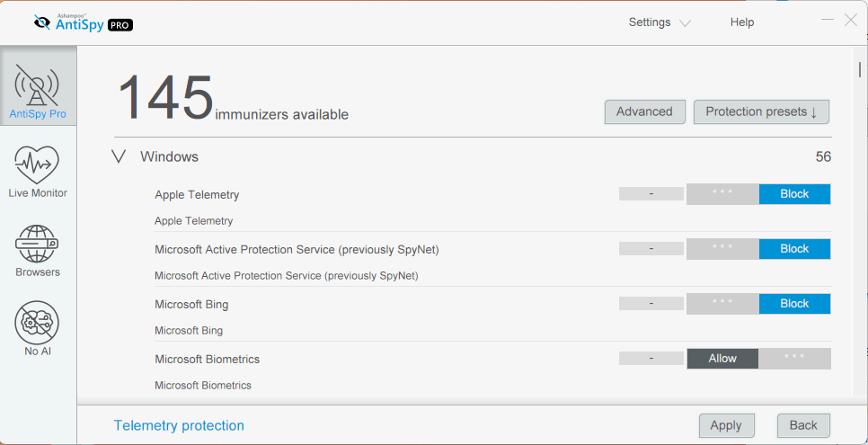This screenshot has height=445, width=868.
Task: Click the Ashampoo AntiSpy Pro logo
Action: [x=83, y=22]
